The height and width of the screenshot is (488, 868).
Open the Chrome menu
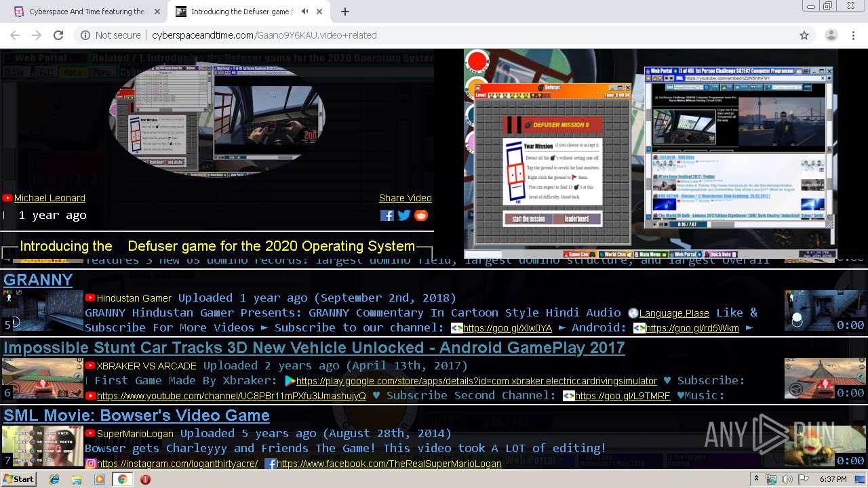(852, 35)
